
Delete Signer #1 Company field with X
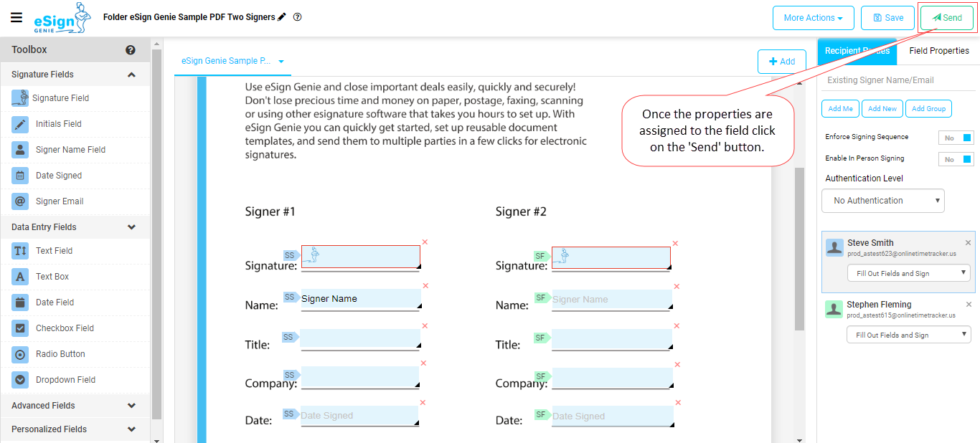point(423,363)
